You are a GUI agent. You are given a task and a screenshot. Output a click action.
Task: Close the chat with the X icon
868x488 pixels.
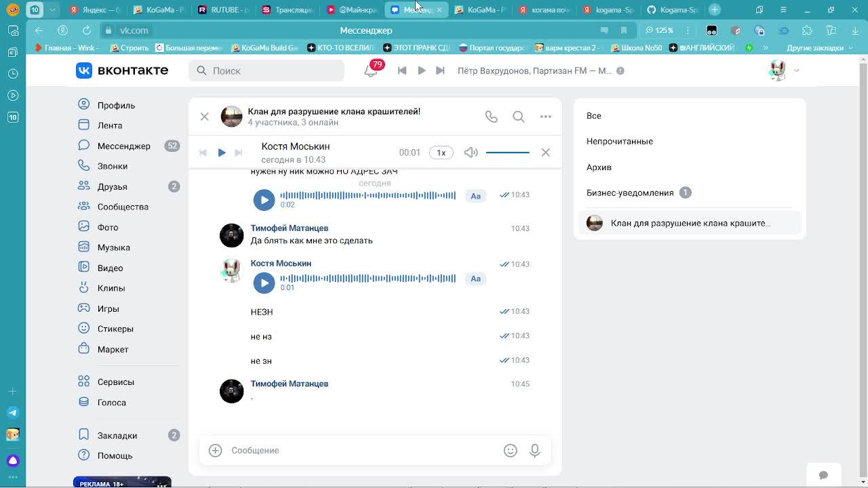tap(204, 117)
